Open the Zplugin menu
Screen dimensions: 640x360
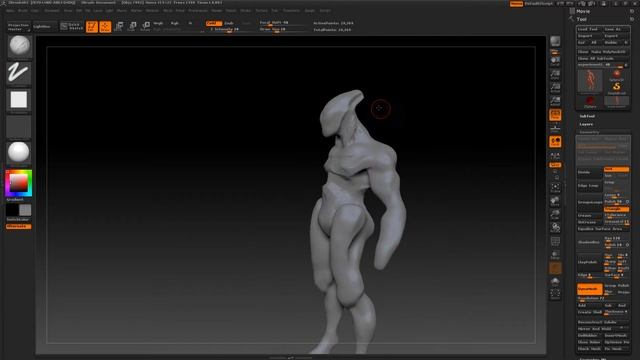tap(310, 11)
